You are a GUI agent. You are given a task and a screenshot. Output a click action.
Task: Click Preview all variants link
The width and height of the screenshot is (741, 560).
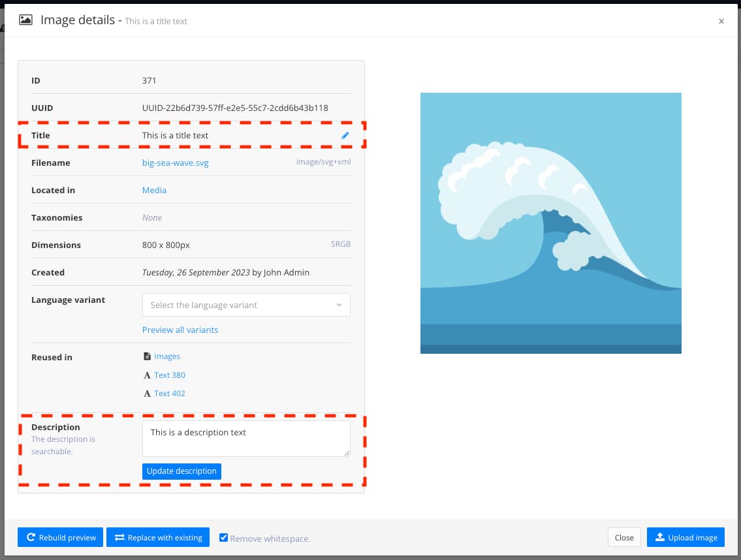coord(180,330)
